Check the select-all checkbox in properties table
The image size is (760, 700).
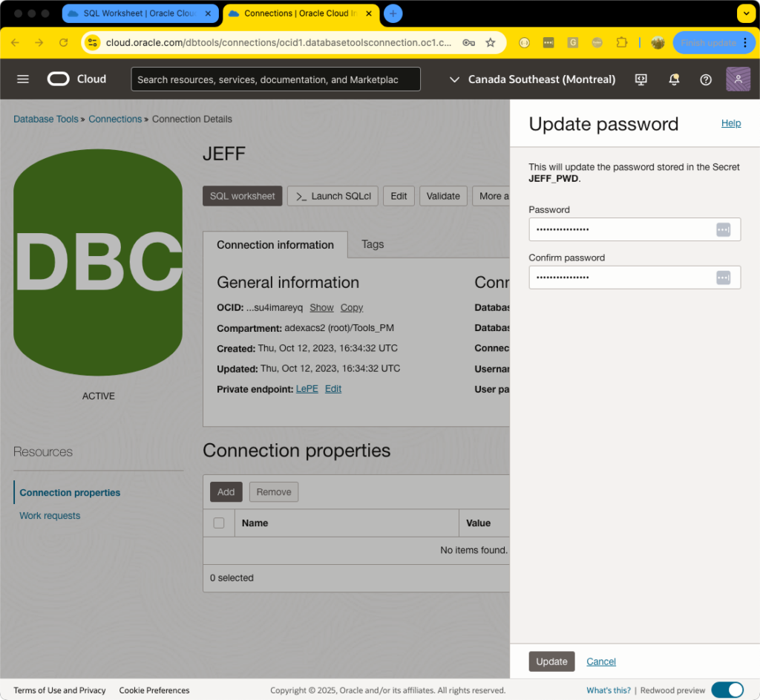(219, 523)
